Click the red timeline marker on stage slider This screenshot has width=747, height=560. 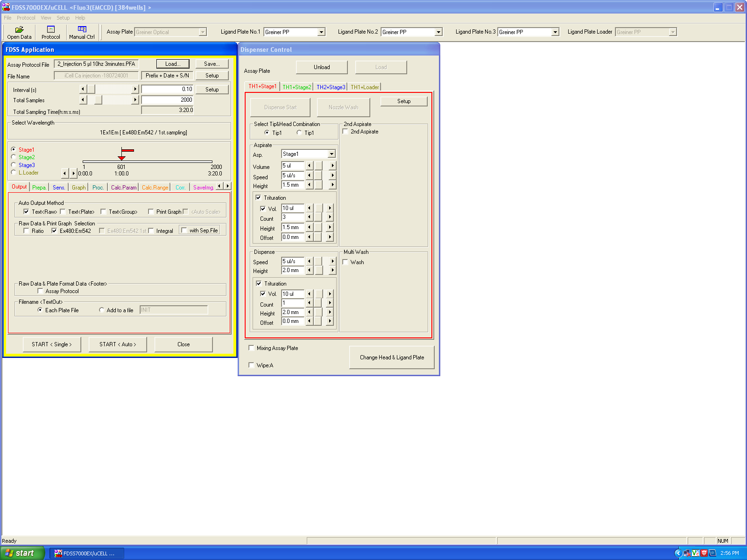click(122, 158)
